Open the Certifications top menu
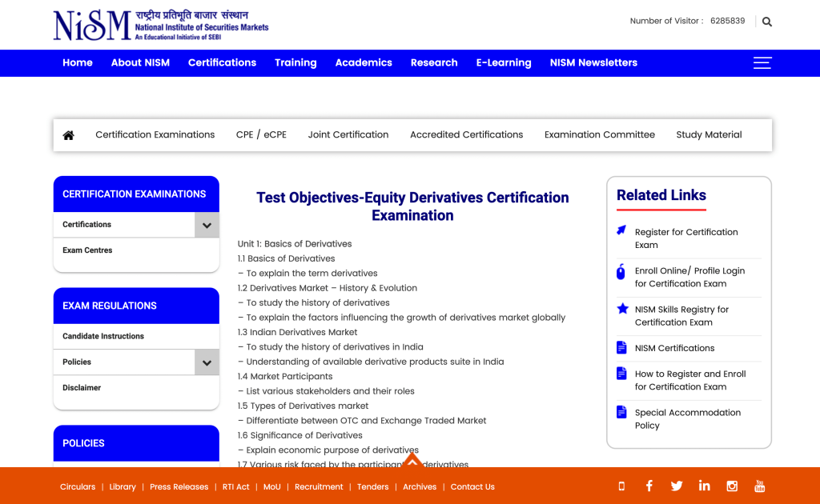The image size is (820, 504). coord(223,62)
